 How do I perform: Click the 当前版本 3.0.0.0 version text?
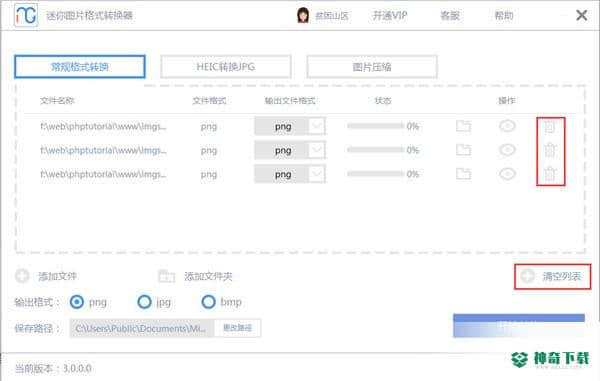point(53,368)
